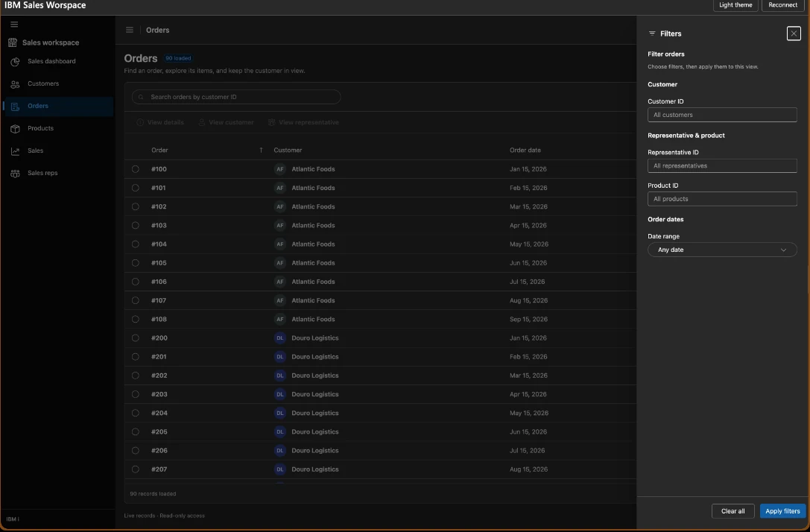
Task: Click Douro Logistics in order #205 row
Action: click(315, 432)
